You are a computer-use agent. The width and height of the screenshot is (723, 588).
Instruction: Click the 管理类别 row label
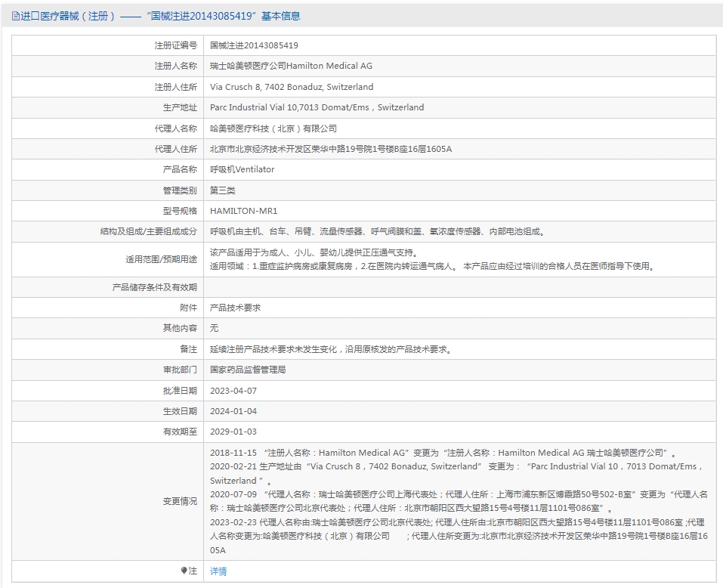click(x=180, y=190)
